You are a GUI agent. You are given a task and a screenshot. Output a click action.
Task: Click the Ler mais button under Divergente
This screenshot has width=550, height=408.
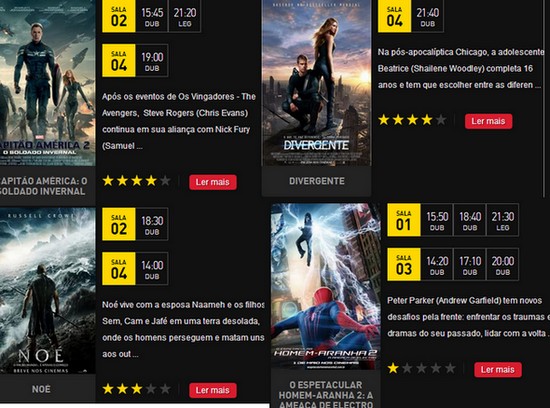tap(488, 121)
